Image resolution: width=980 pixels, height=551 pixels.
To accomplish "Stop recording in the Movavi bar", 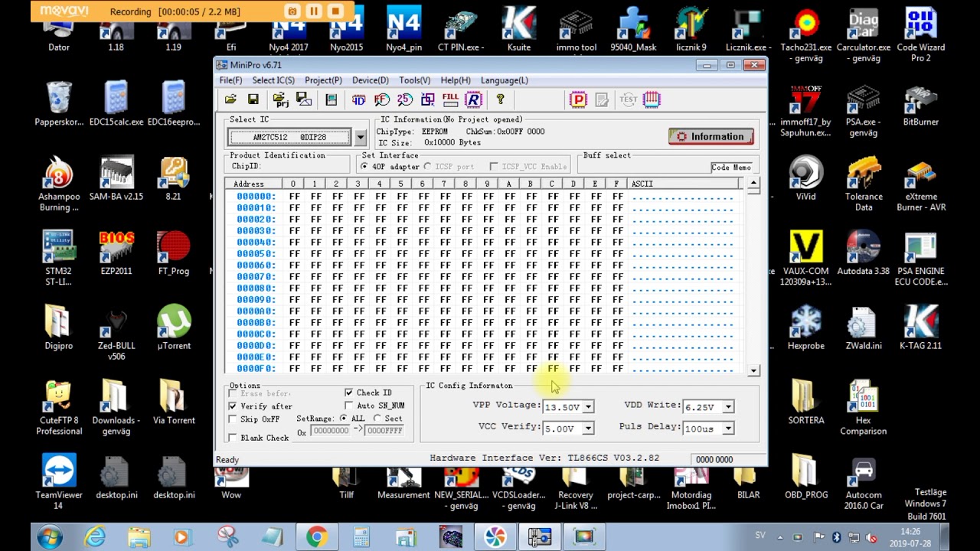I will click(335, 11).
